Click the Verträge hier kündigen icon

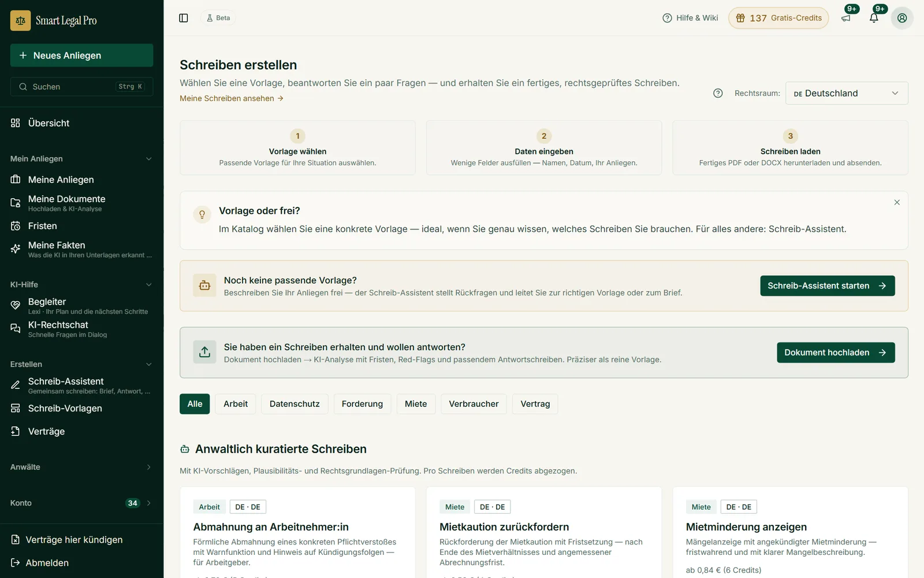coord(16,539)
